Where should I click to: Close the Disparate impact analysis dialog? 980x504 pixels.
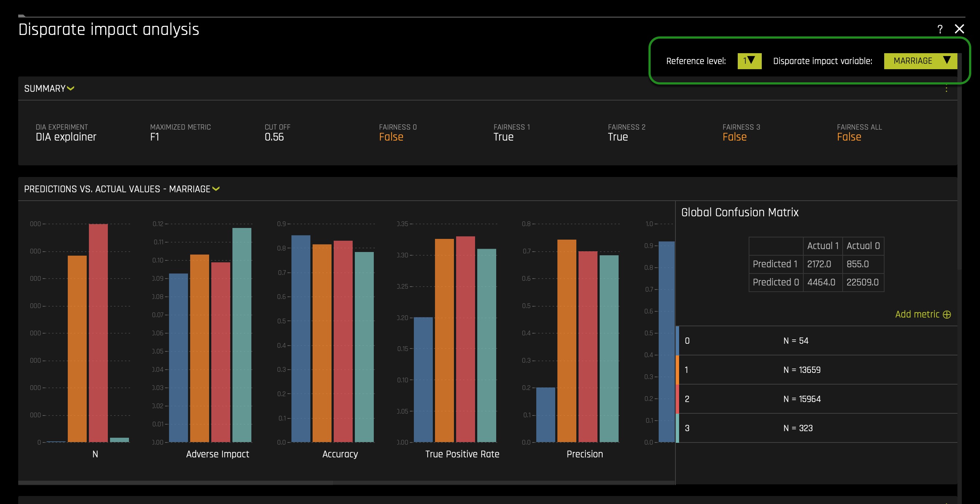(x=960, y=29)
